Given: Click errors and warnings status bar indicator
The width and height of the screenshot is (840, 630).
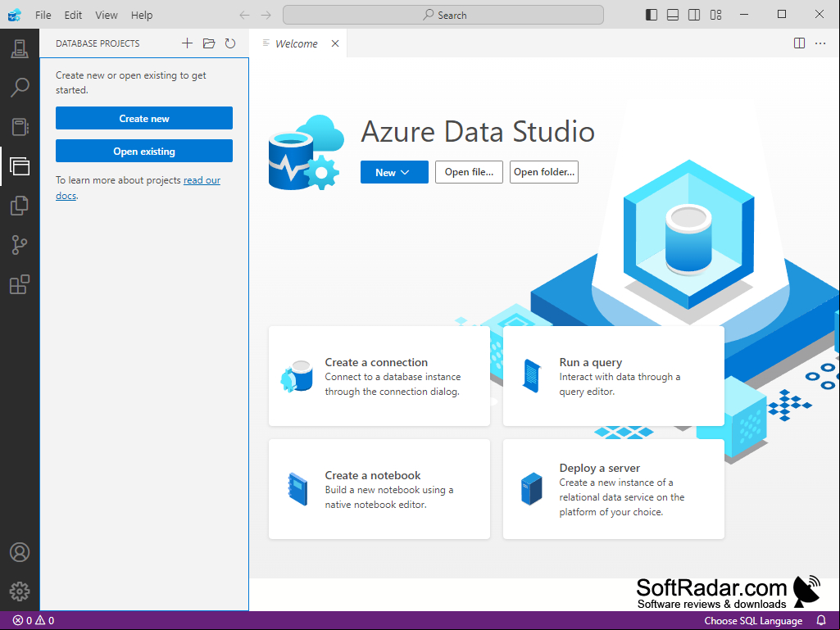Looking at the screenshot, I should tap(34, 620).
